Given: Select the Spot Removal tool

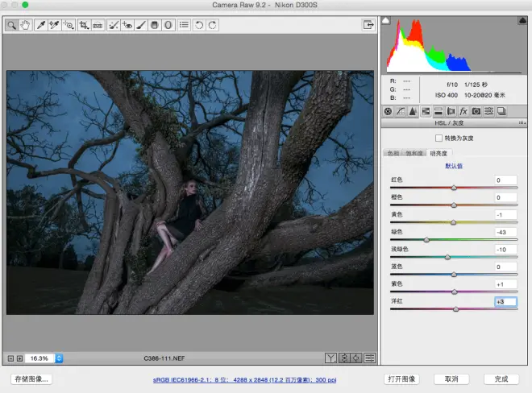Looking at the screenshot, I should click(x=114, y=25).
